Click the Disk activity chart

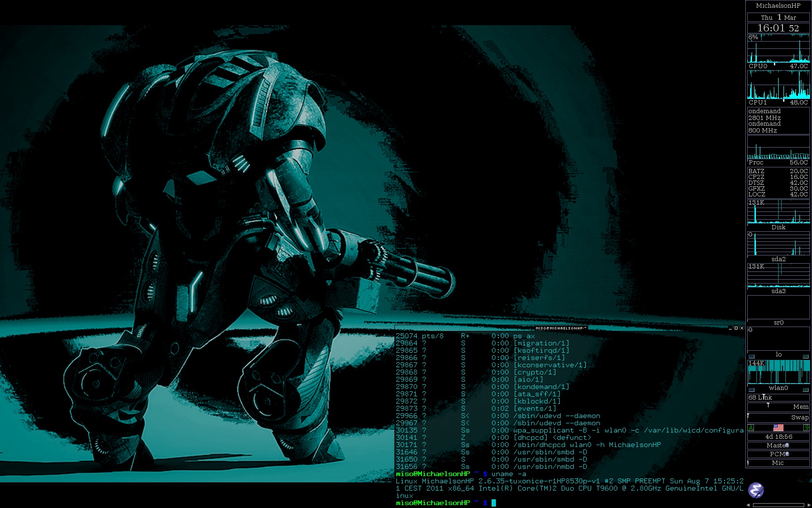coord(778,211)
